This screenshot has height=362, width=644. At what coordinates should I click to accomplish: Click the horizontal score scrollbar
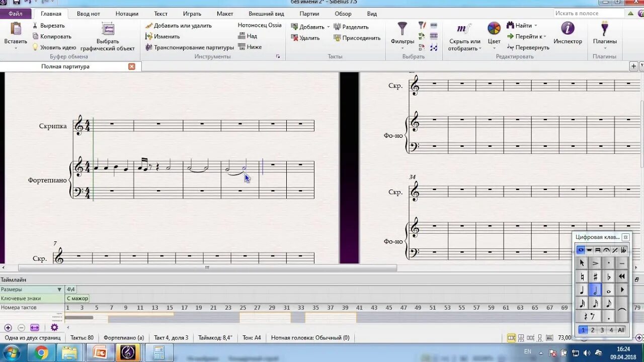point(207,268)
